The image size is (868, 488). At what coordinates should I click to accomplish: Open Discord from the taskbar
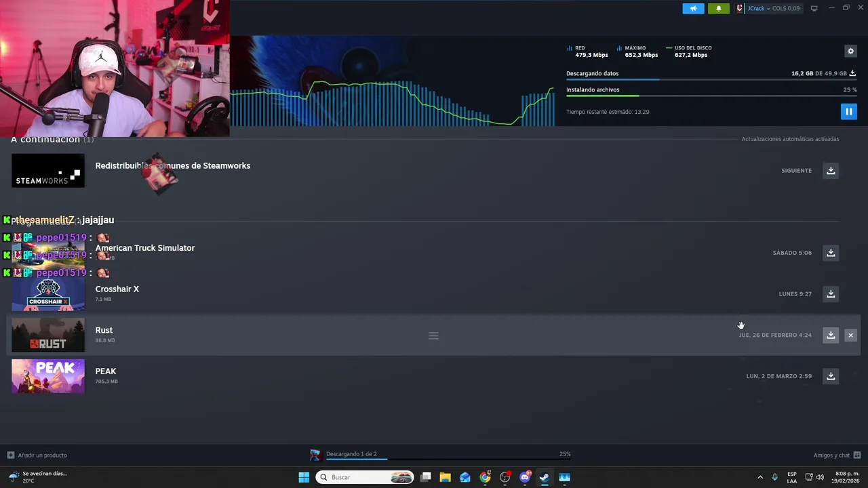tap(525, 477)
